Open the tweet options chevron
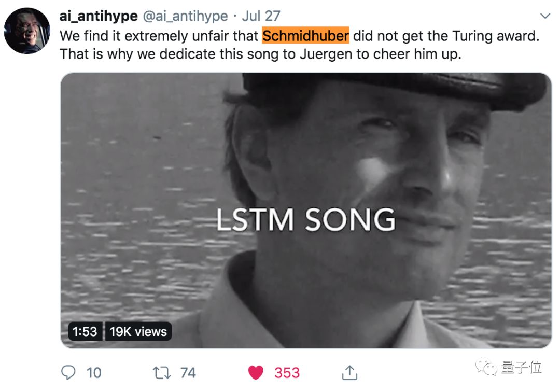This screenshot has width=560, height=392. (545, 17)
